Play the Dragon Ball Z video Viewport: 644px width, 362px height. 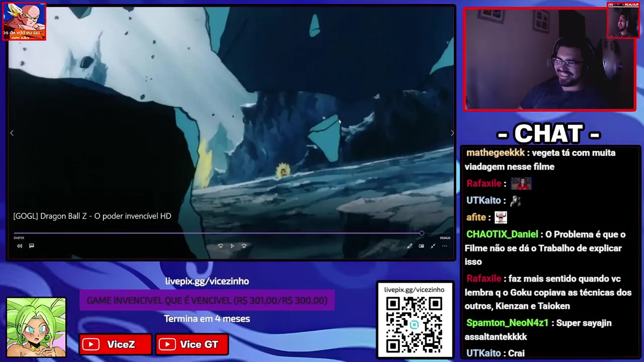coord(232,246)
